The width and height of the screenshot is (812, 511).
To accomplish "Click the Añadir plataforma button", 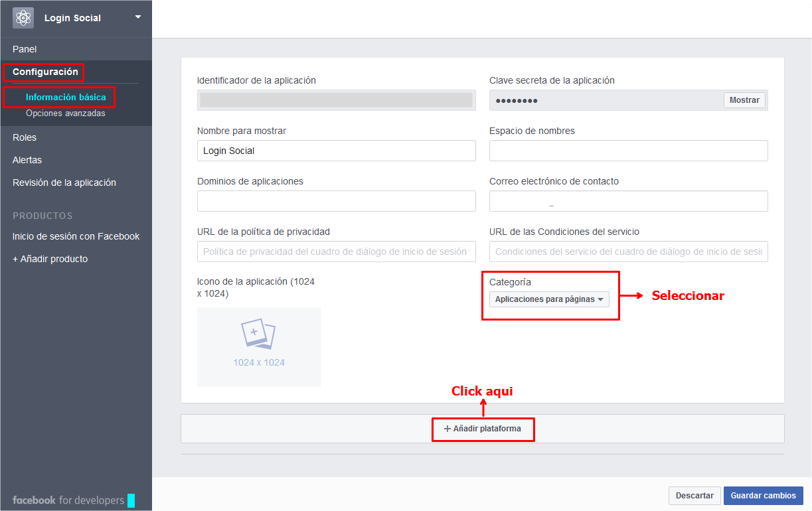I will 483,429.
